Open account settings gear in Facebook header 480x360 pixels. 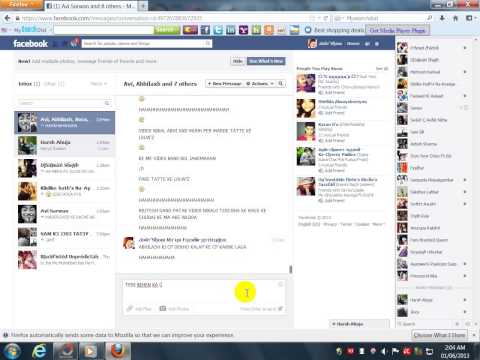tap(377, 44)
